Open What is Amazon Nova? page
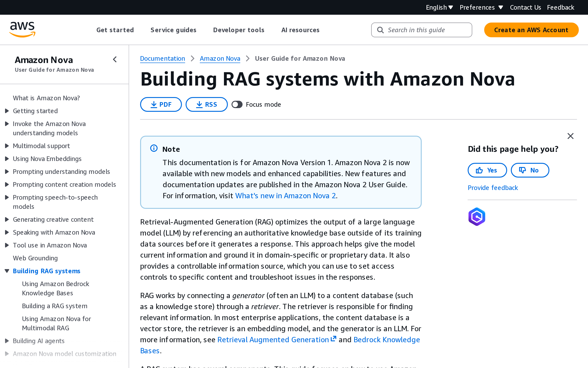The image size is (588, 368). pos(46,98)
